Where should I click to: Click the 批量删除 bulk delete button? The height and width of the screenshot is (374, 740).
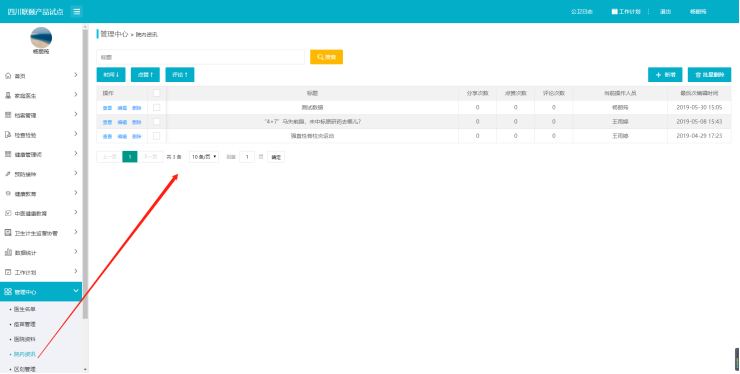(x=709, y=75)
